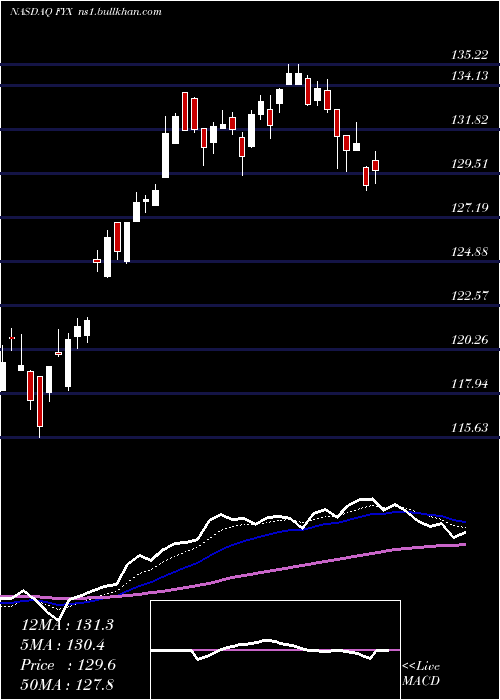500x700 pixels.
Task: Select the 122.57 price level label
Action: (470, 296)
